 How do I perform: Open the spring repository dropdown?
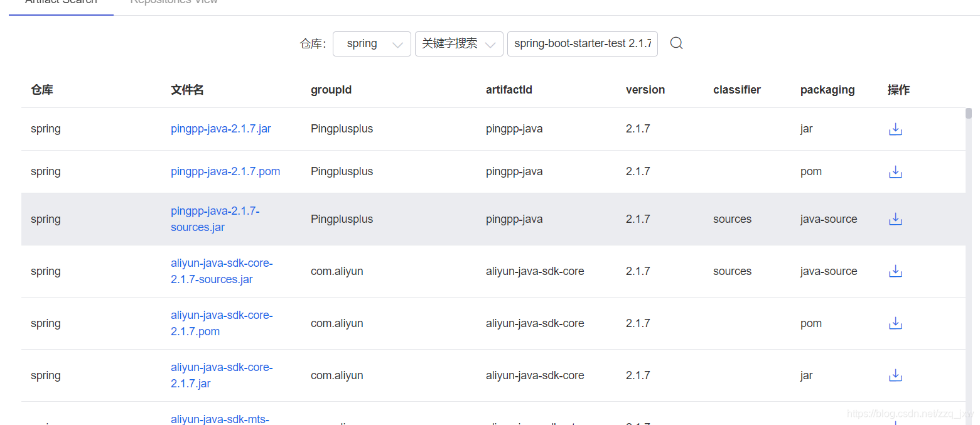click(x=372, y=44)
